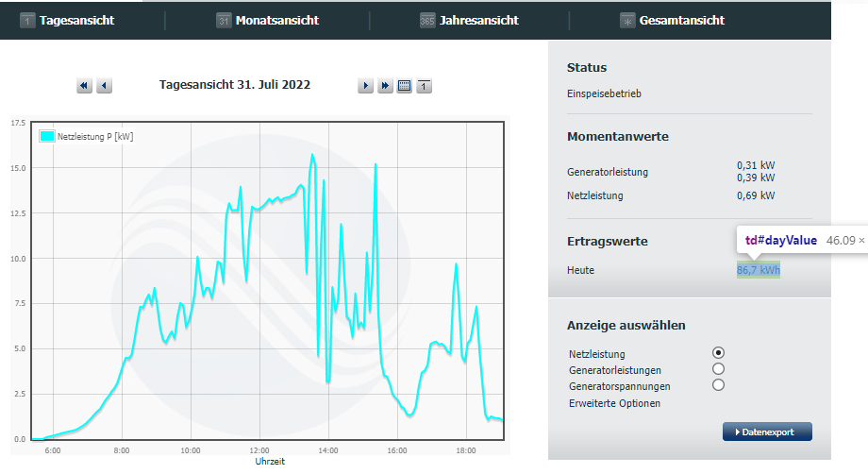Click the Anzeige auswählen heading
The height and width of the screenshot is (474, 868).
[x=626, y=325]
